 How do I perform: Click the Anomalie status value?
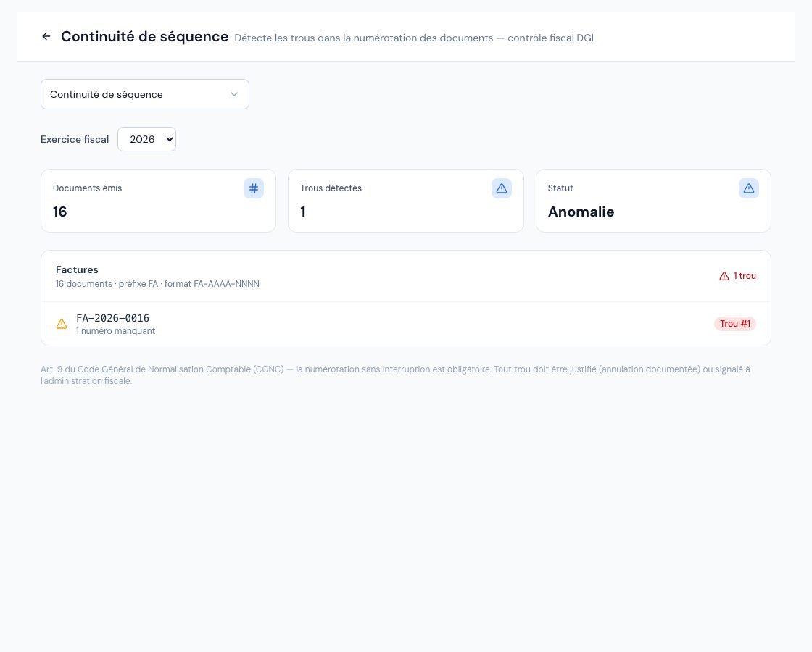pyautogui.click(x=581, y=212)
